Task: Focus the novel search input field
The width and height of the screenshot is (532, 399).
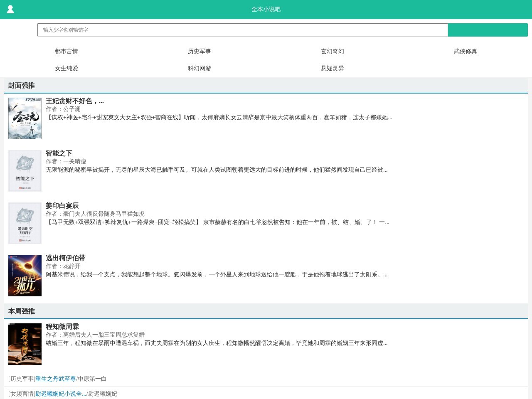Action: (x=242, y=30)
